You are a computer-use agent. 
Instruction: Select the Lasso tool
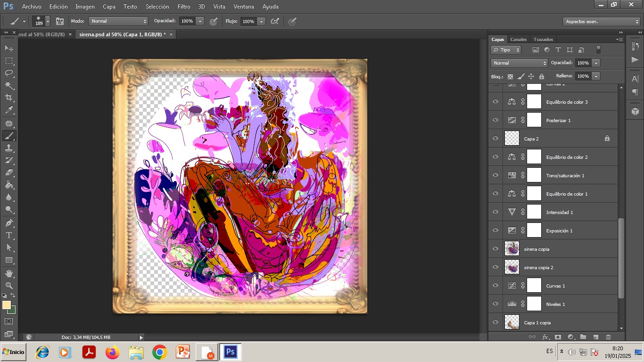[9, 73]
